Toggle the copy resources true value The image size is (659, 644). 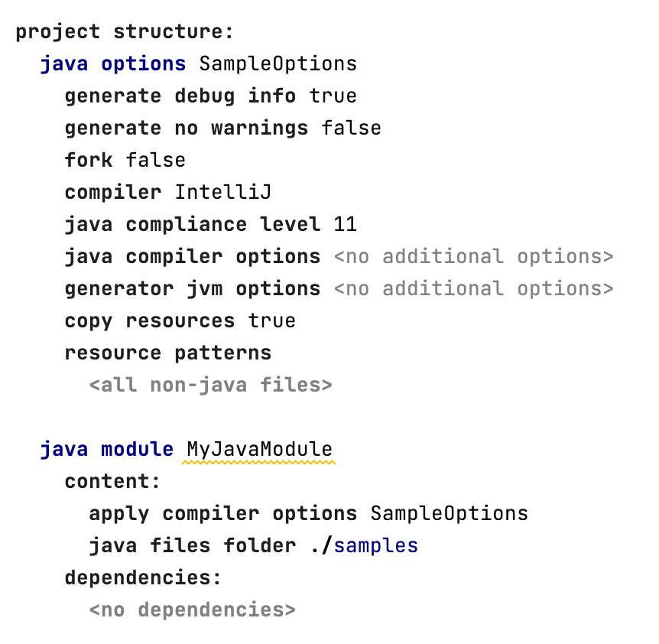pos(271,320)
